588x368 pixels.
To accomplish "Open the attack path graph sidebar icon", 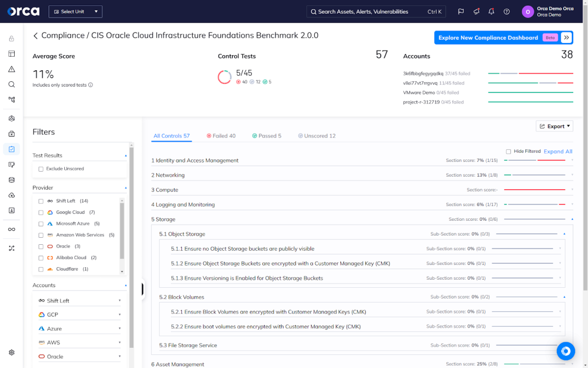I will click(x=11, y=100).
